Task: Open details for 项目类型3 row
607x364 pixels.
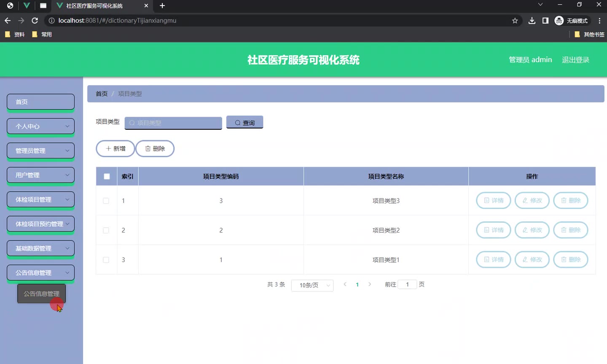Action: tap(493, 201)
